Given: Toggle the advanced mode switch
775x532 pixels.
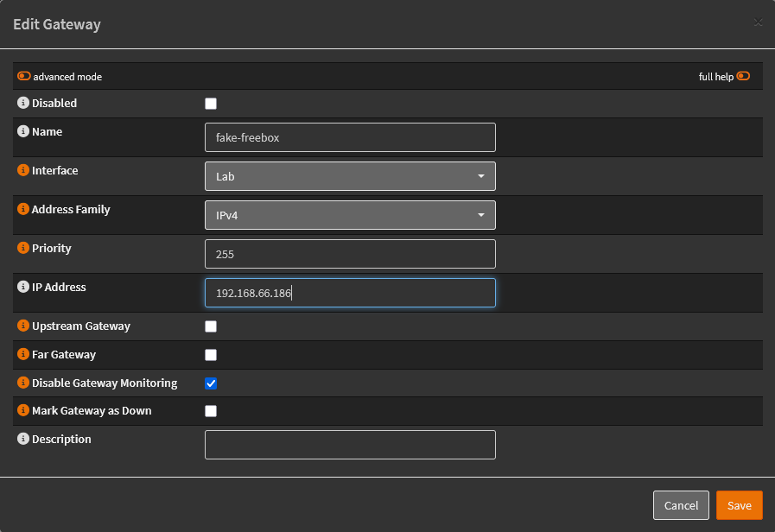Looking at the screenshot, I should click(x=24, y=77).
